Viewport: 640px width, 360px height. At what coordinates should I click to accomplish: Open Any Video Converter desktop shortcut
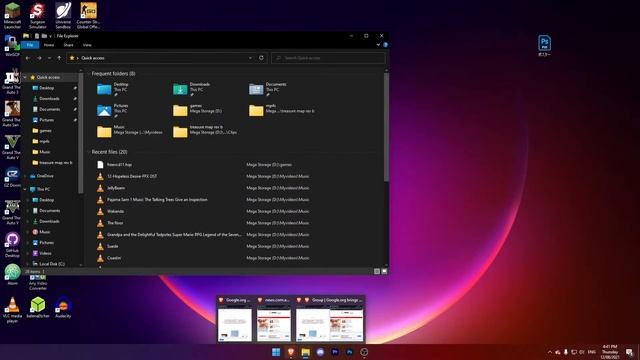coord(38,282)
